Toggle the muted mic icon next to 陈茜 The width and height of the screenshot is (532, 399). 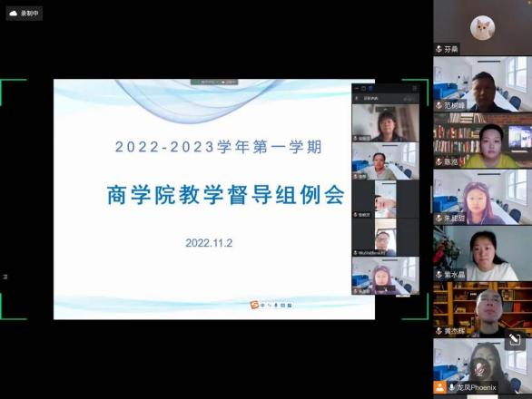tap(439, 161)
